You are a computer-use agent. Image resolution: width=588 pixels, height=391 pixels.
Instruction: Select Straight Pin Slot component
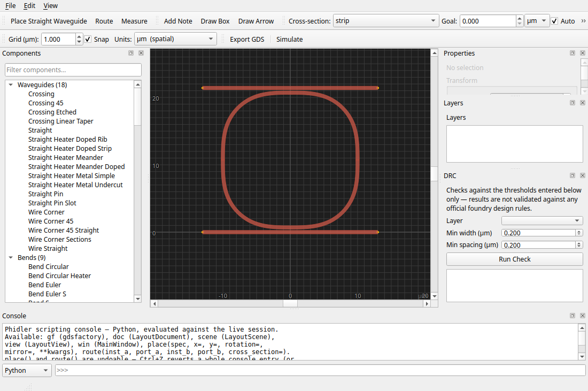tap(52, 203)
